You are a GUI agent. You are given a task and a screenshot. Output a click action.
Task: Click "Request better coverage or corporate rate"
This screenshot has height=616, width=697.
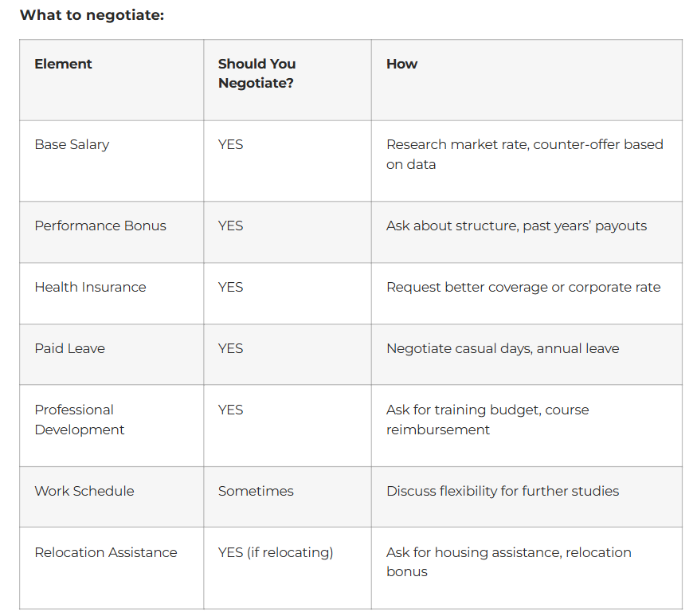click(523, 287)
